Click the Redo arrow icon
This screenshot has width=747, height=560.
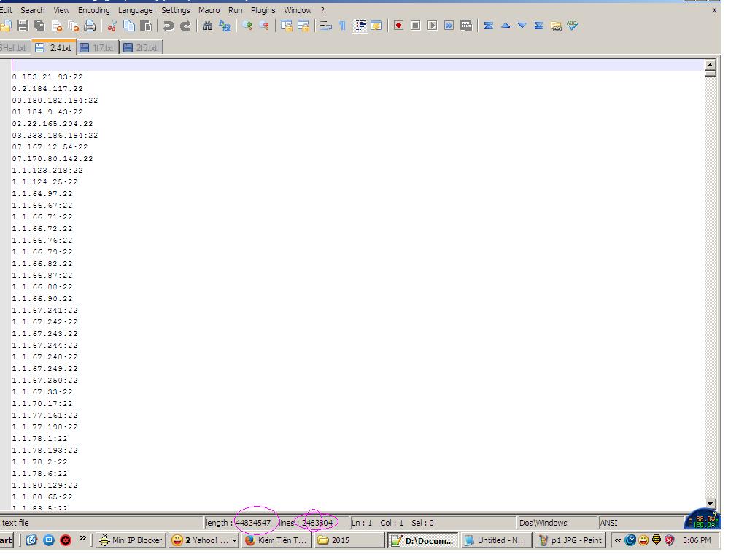pos(185,26)
